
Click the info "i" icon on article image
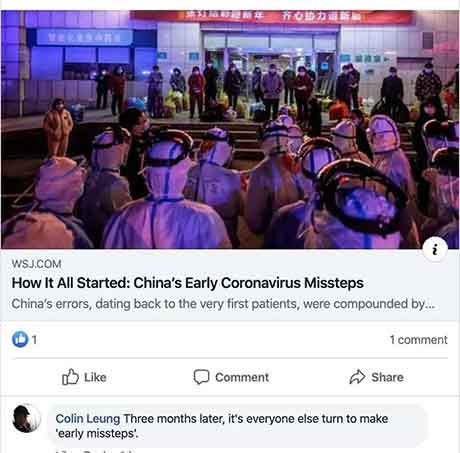coord(435,249)
